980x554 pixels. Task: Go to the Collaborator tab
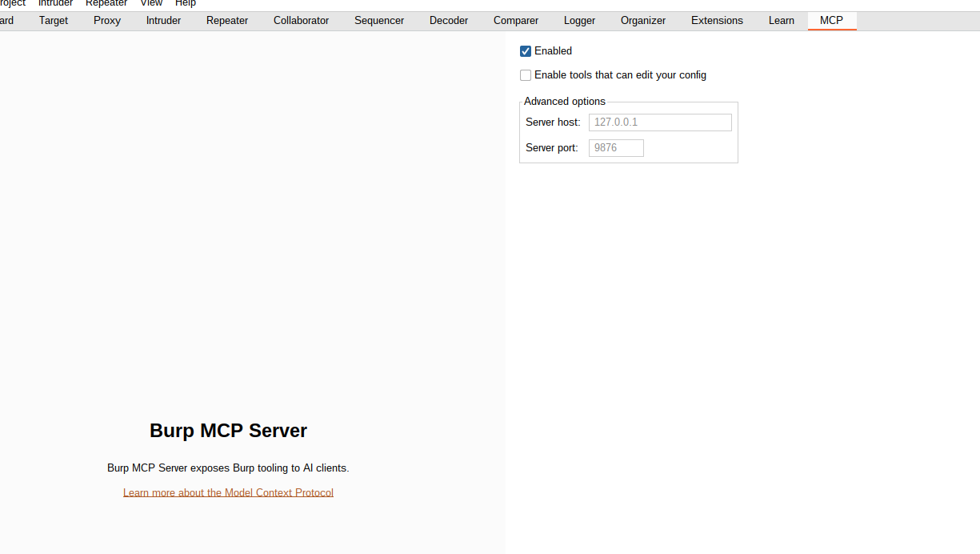(x=301, y=21)
